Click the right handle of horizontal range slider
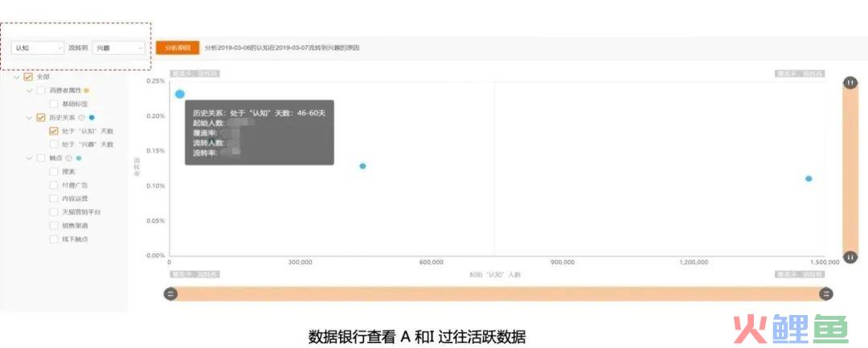 [x=826, y=294]
